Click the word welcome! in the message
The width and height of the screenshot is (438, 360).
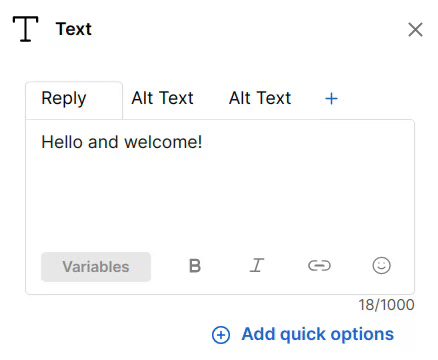(163, 142)
